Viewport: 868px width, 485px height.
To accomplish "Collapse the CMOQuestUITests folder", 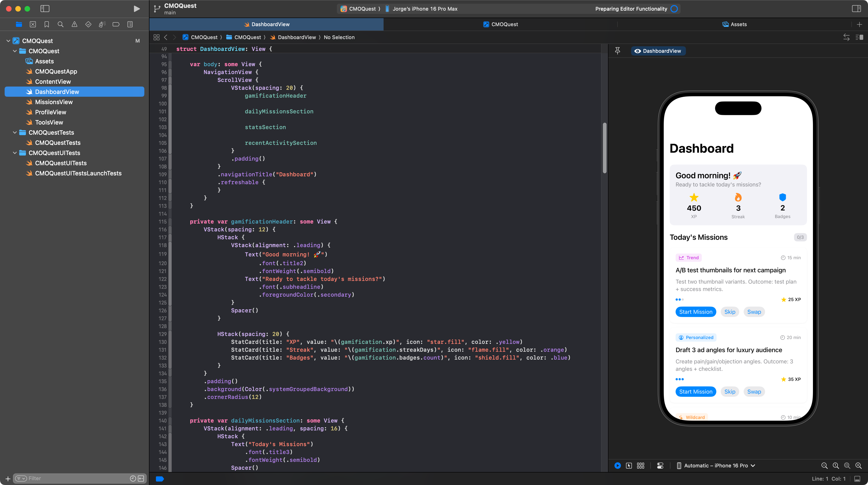I will coord(15,153).
